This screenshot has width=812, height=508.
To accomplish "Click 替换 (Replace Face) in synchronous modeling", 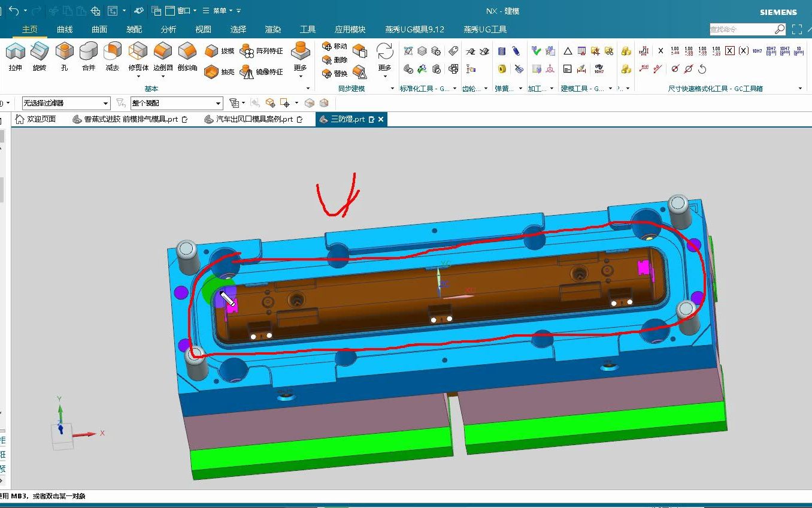I will click(x=335, y=74).
